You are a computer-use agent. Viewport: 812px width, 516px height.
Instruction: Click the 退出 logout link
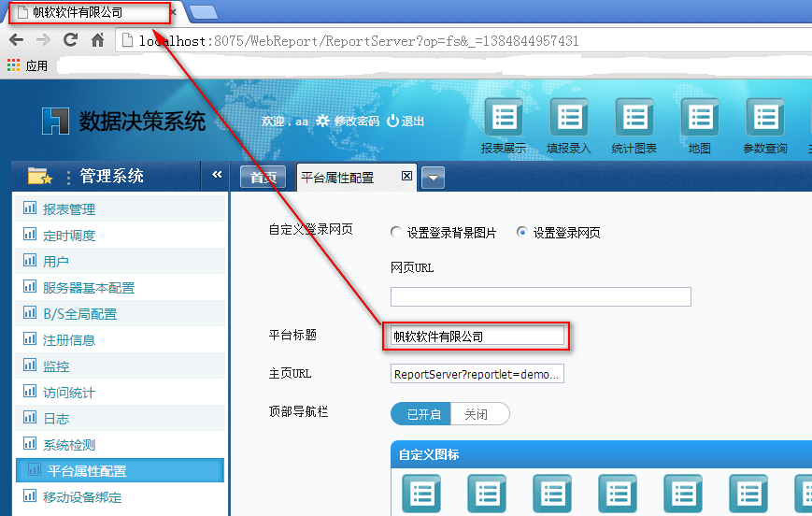point(413,122)
